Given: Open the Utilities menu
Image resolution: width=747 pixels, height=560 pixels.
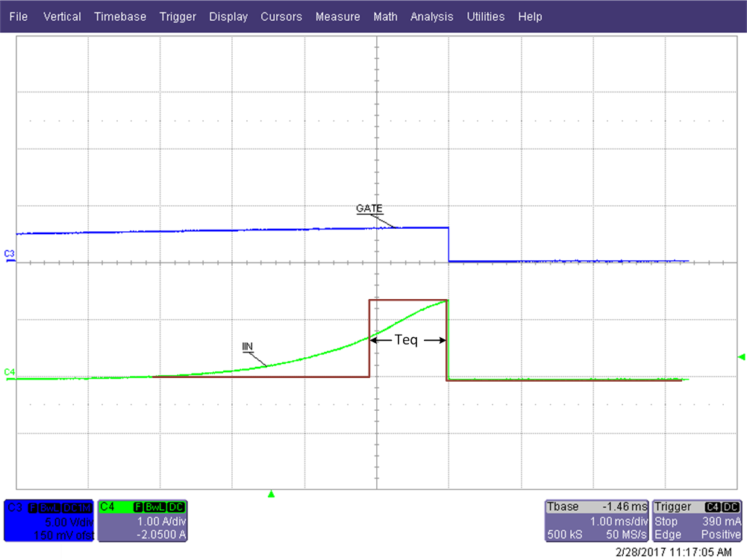Looking at the screenshot, I should pos(485,16).
